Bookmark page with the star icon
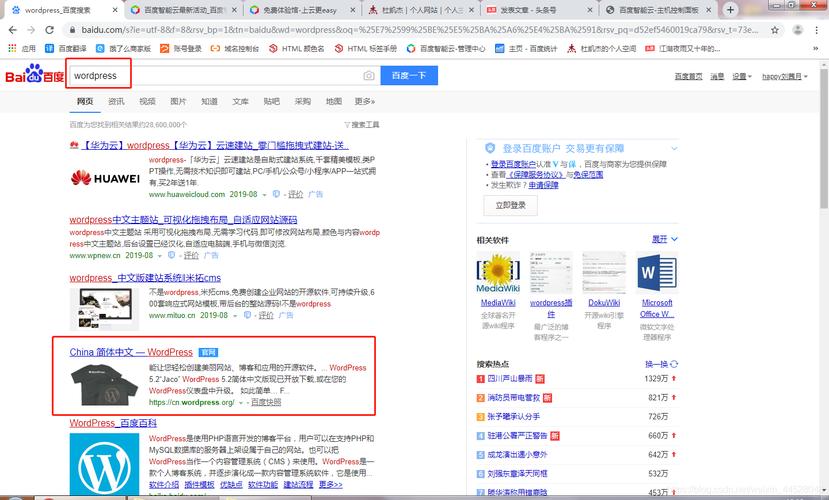The height and width of the screenshot is (500, 829). 775,30
